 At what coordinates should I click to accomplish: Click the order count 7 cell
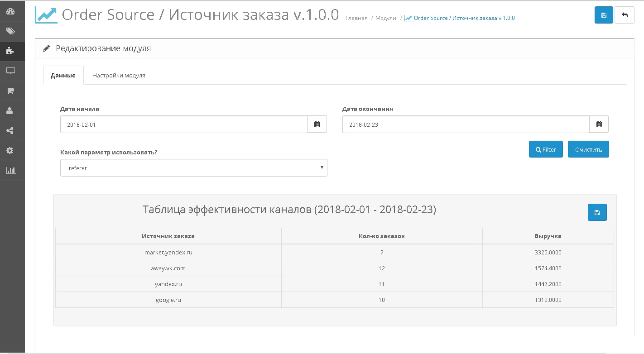(x=382, y=252)
